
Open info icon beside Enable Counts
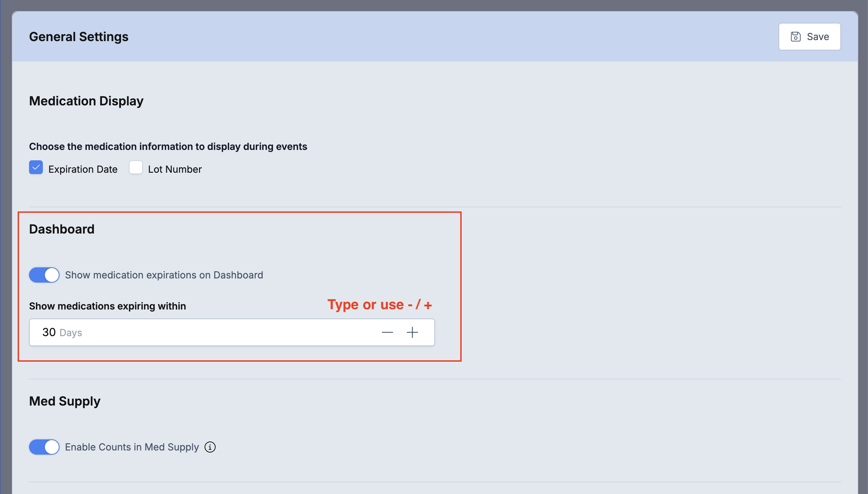coord(210,447)
